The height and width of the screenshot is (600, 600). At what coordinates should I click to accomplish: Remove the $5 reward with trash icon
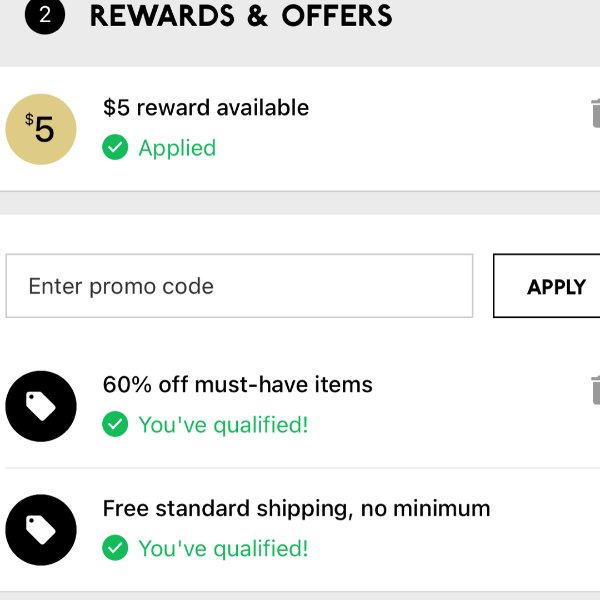[x=595, y=113]
